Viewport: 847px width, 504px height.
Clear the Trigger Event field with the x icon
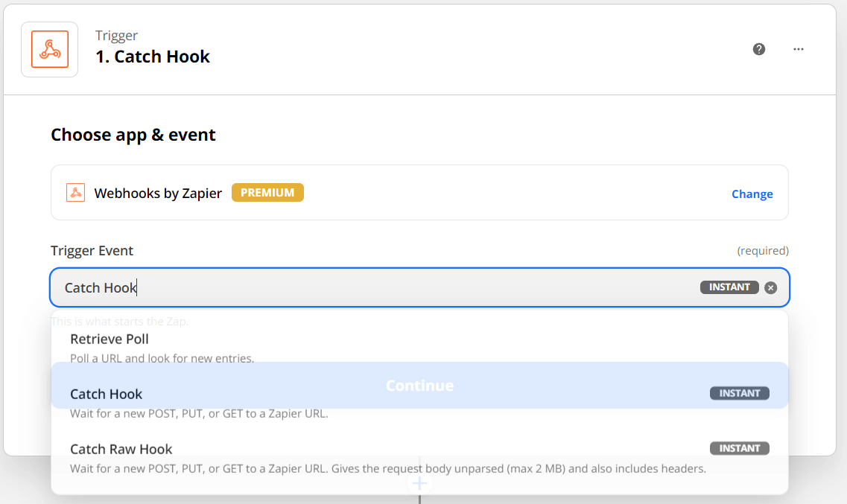click(x=771, y=287)
